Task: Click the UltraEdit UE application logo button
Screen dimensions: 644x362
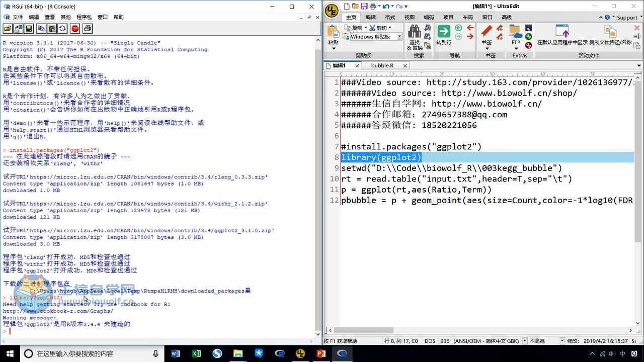Action: pyautogui.click(x=332, y=11)
